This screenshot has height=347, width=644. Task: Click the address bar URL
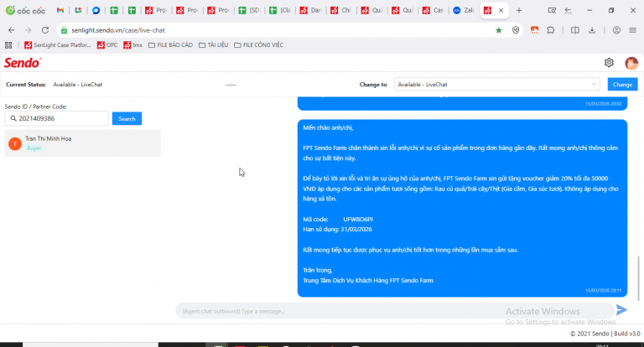click(118, 30)
